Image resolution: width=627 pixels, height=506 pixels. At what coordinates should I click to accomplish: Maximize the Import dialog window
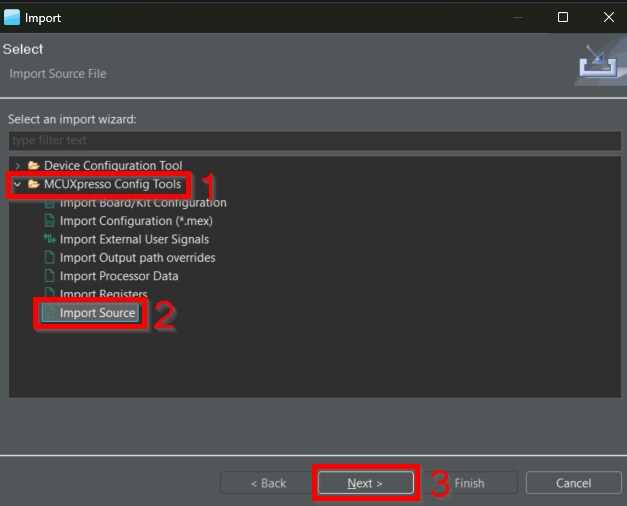(562, 17)
